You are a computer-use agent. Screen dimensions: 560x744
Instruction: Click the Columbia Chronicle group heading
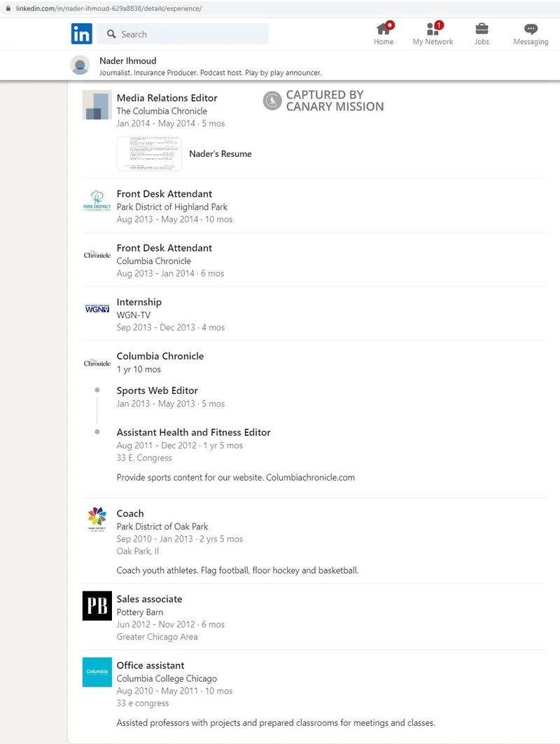(x=160, y=357)
